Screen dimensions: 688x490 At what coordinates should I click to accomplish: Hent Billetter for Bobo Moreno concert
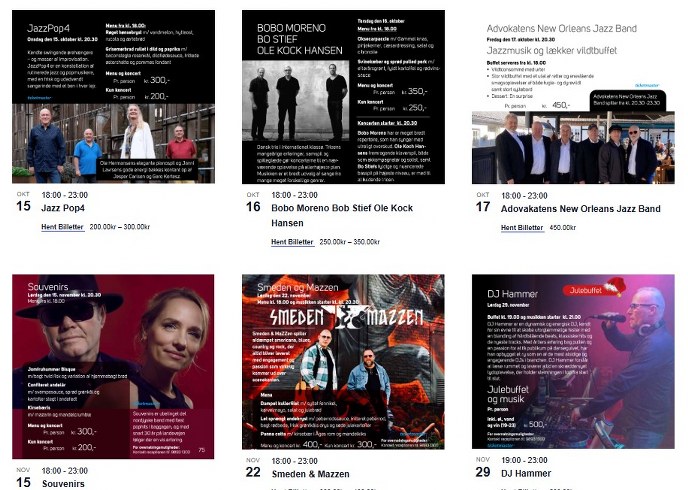292,242
